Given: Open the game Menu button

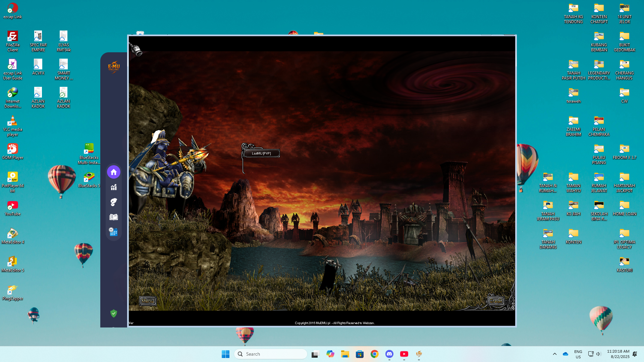Looking at the screenshot, I should point(148,301).
